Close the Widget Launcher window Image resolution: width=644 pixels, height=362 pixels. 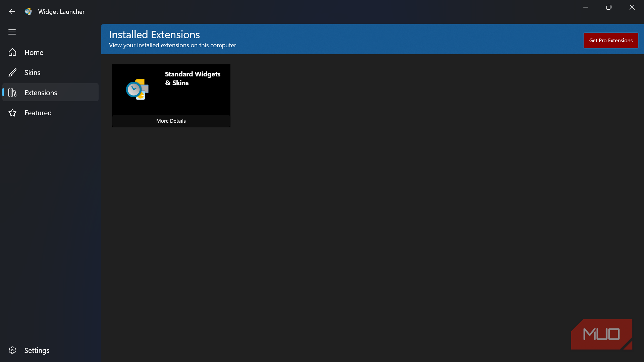pos(632,7)
